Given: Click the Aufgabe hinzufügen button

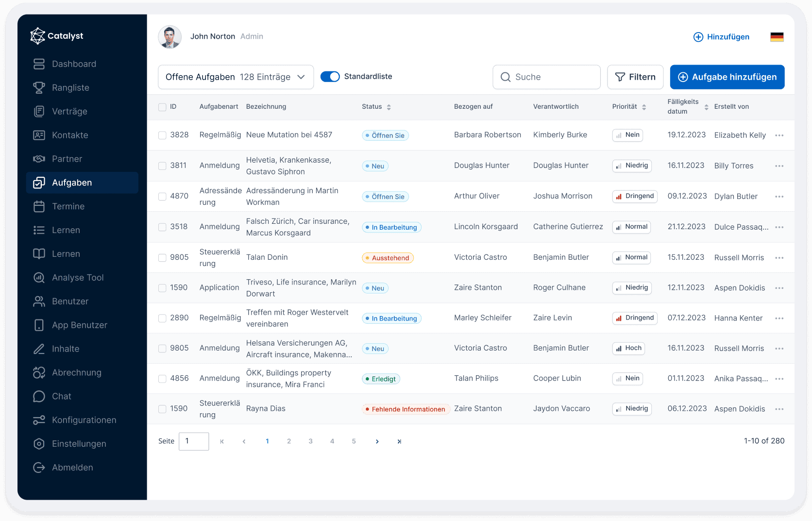Looking at the screenshot, I should pos(727,77).
